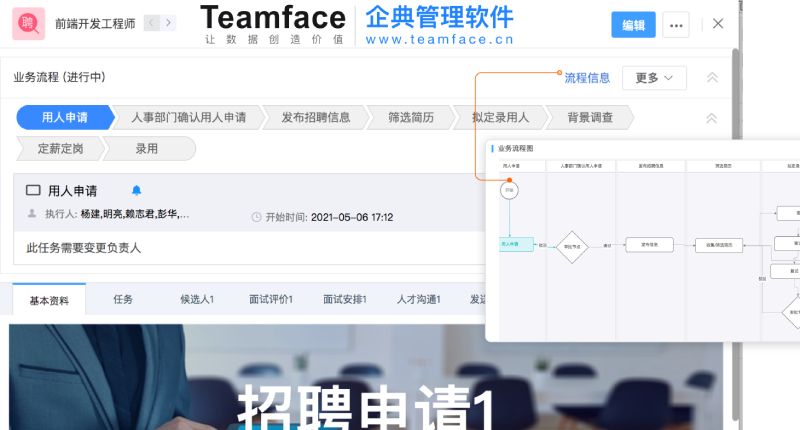Screen dimensions: 800x430
Task: Switch to the 基本资料 tab
Action: [x=49, y=300]
